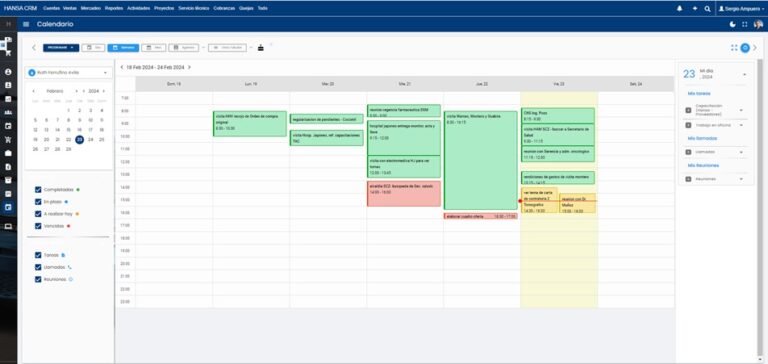Go to next week arrow after 24 Feb 2024
Viewport: 768px width, 364px height.
(x=190, y=67)
